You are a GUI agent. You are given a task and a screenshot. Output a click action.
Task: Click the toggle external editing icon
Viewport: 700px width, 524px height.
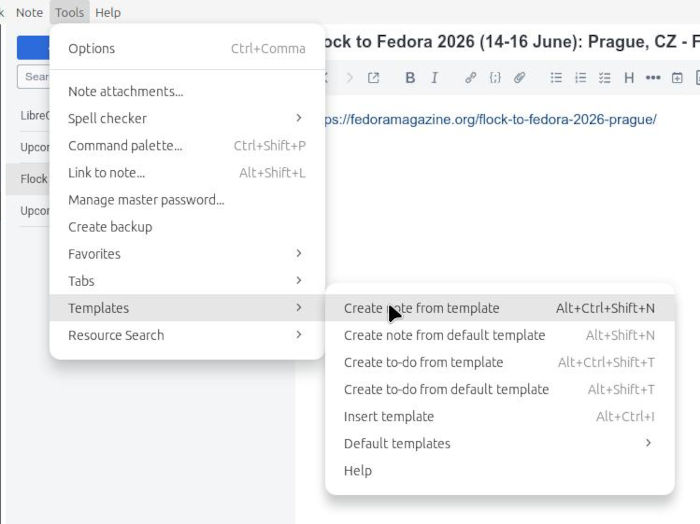373,78
